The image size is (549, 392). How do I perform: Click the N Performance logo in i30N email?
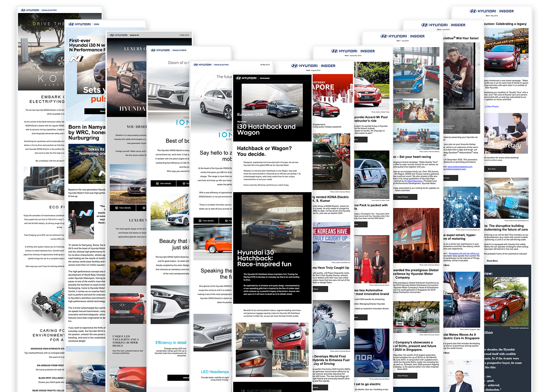coord(76,59)
